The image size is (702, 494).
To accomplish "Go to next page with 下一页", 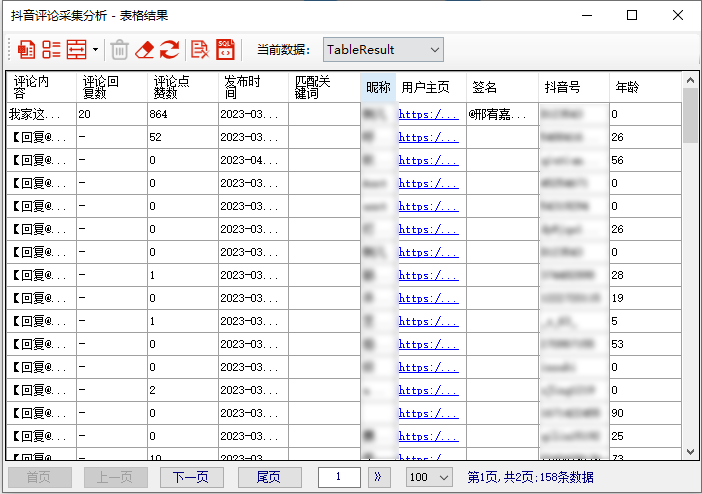I will [191, 477].
